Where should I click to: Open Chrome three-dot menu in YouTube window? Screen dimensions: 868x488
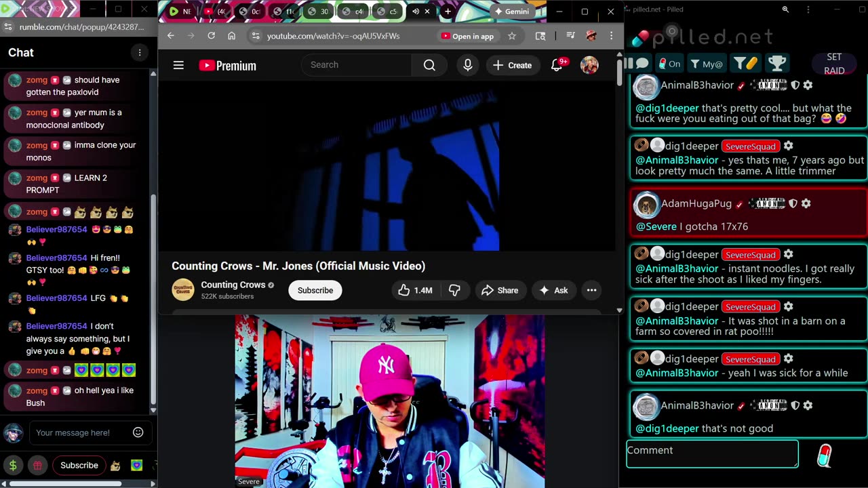click(611, 36)
